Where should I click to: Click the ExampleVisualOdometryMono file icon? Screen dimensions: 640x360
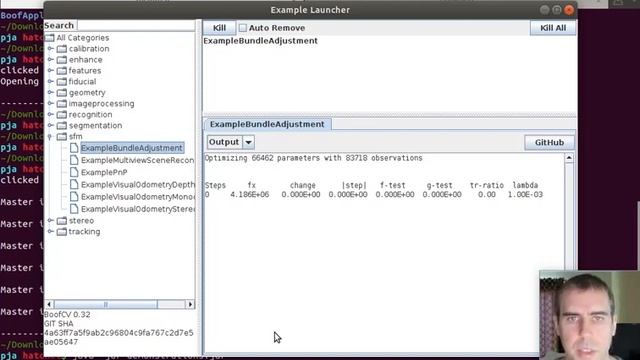coord(74,197)
